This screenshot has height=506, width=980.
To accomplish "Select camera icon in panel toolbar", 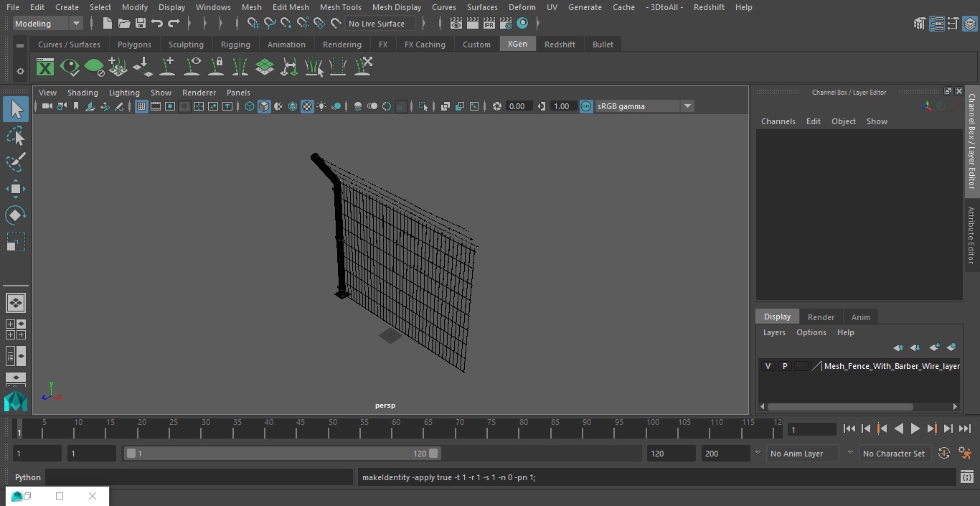I will click(x=47, y=106).
